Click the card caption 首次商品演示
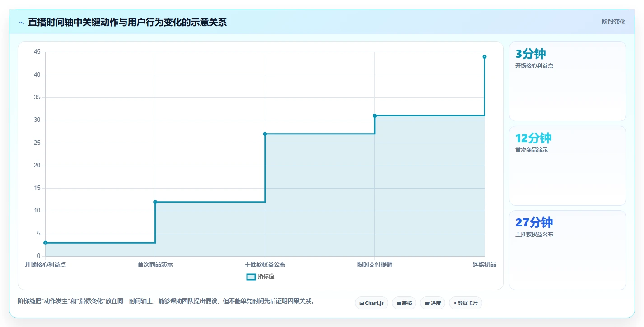The image size is (644, 327). 532,150
